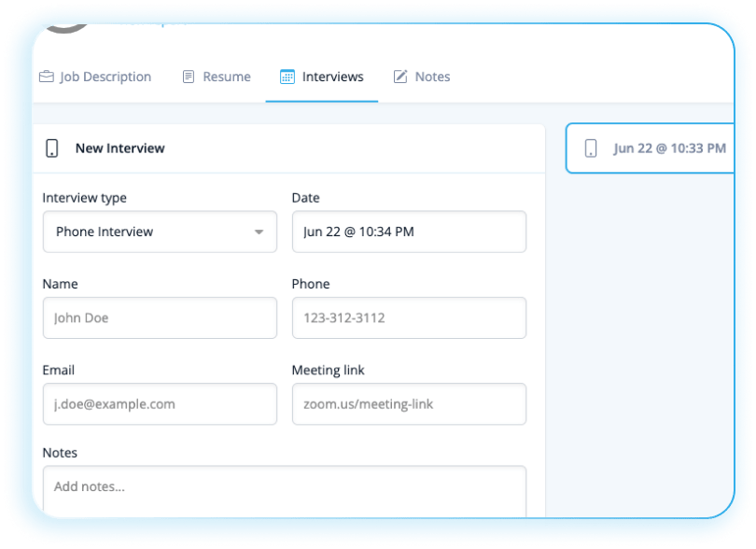
Task: Switch to the Resume tab
Action: 227,77
